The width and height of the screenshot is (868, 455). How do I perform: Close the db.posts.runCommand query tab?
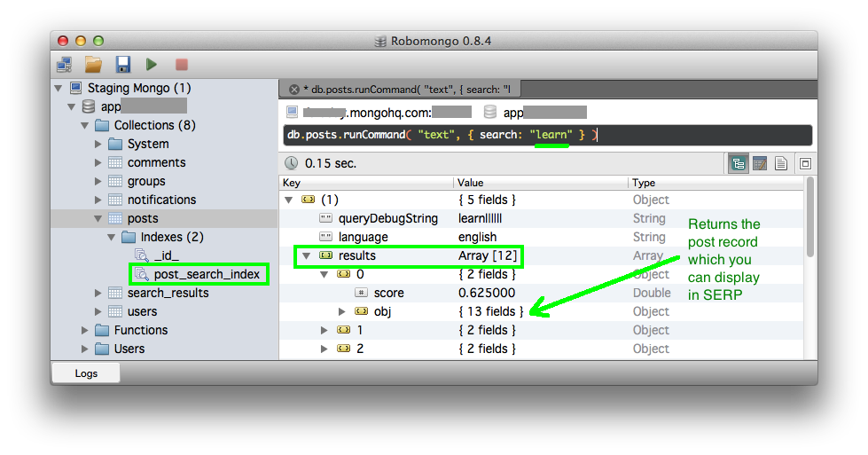point(294,90)
